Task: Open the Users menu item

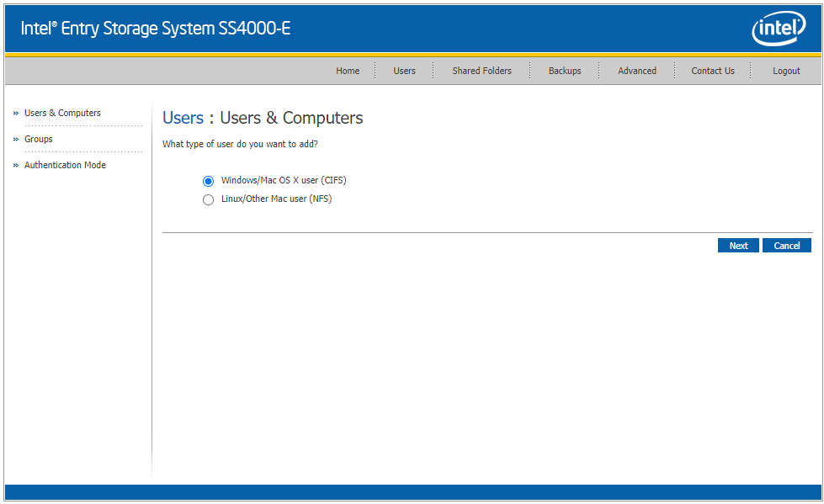Action: coord(404,71)
